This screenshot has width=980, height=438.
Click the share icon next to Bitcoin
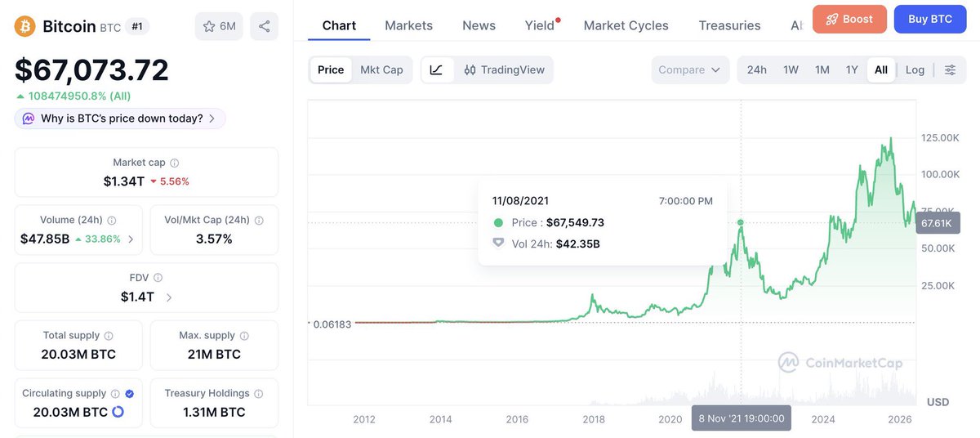click(264, 26)
